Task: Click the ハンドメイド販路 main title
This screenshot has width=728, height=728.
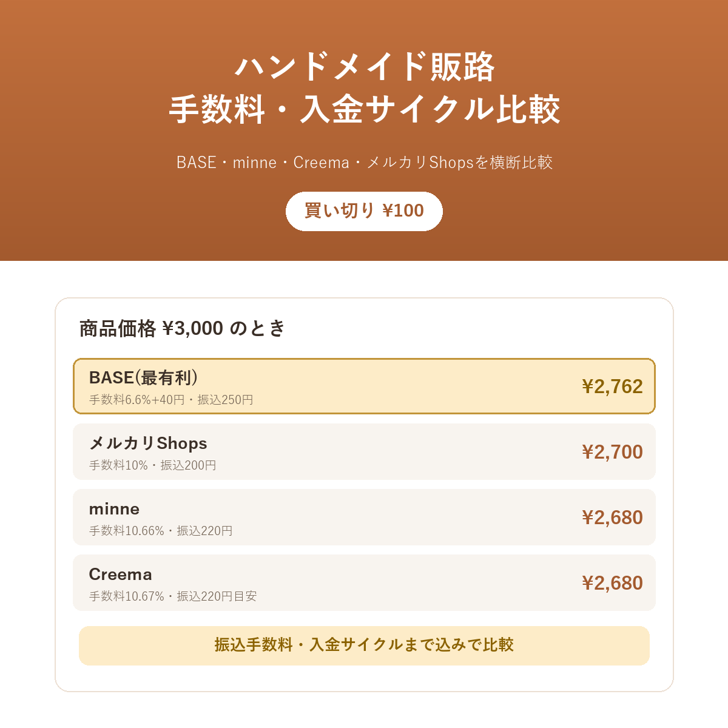Action: pyautogui.click(x=365, y=67)
